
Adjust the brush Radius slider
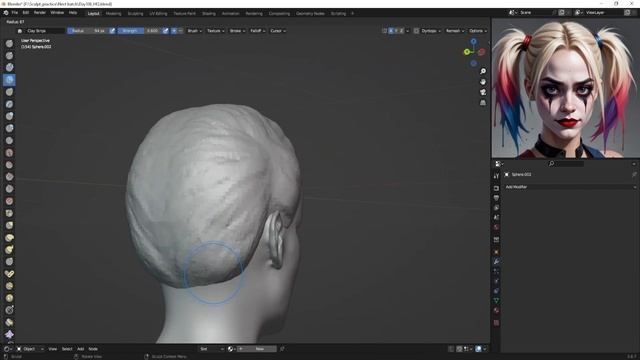[87, 31]
